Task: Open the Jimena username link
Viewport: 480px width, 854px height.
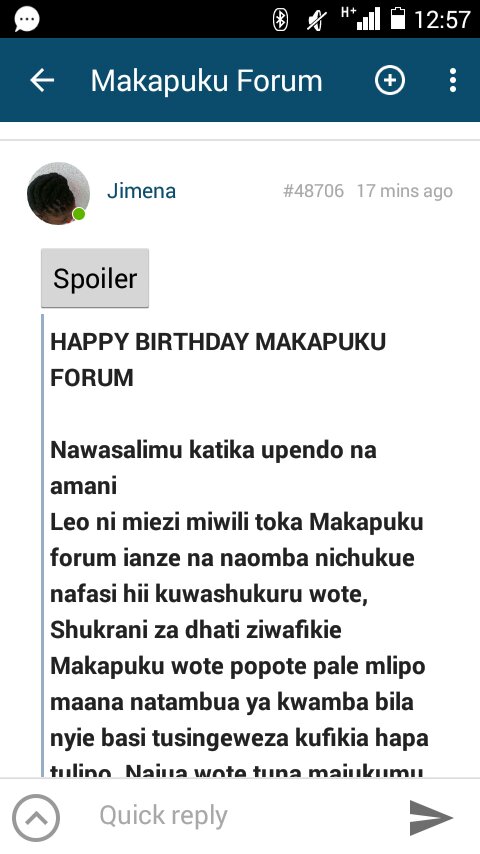Action: tap(142, 191)
